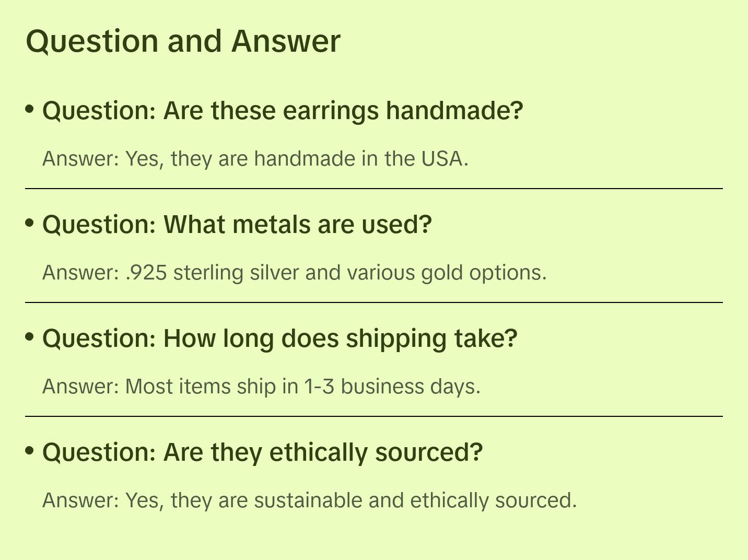Expand the "What metals are used?" question

tap(237, 225)
